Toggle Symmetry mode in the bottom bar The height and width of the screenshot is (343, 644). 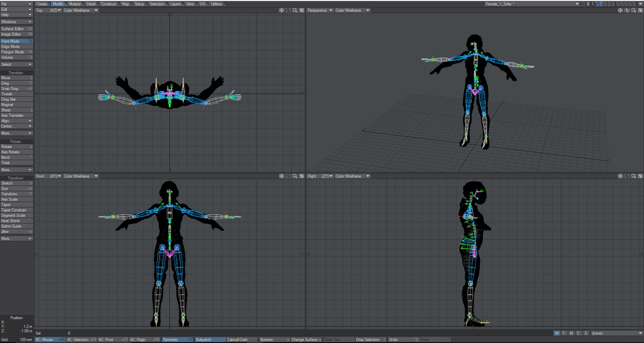pyautogui.click(x=177, y=340)
